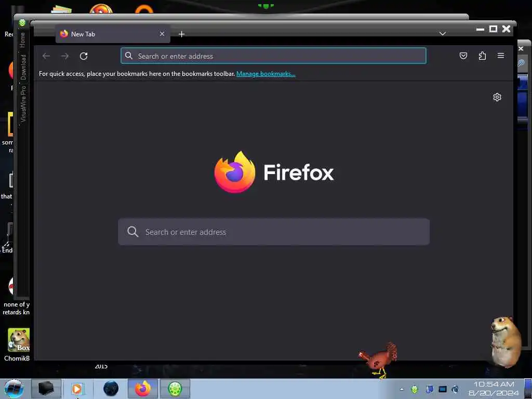Close the Firefox window
The image size is (532, 399).
coord(506,29)
